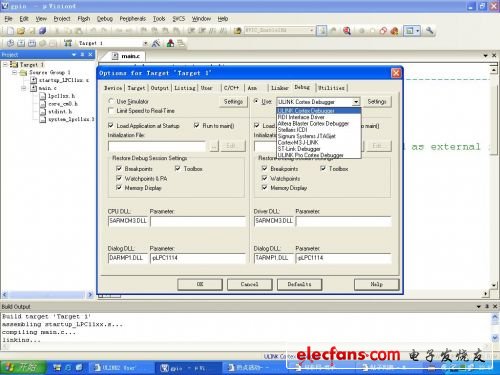
Task: Click the Save toolbar icon
Action: [32, 31]
